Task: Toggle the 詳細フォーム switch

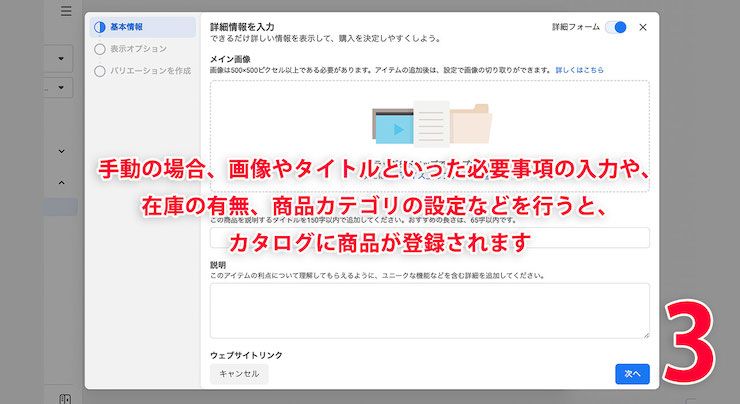Action: 616,27
